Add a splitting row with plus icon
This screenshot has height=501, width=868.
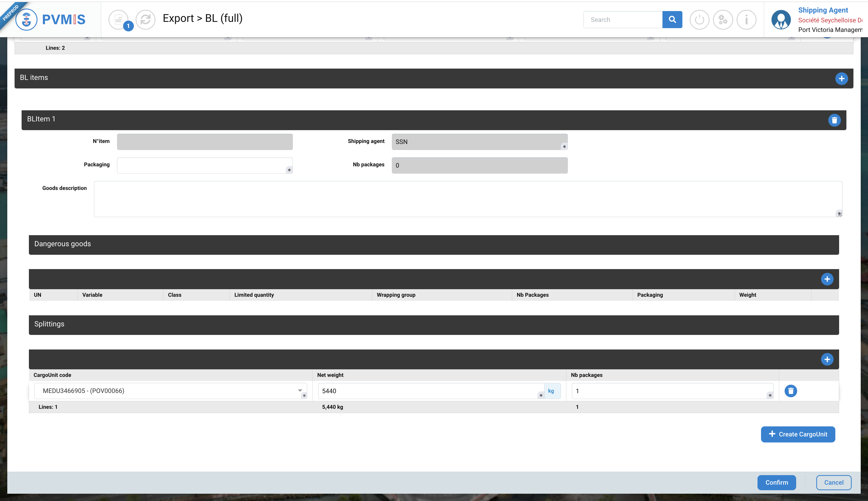(x=827, y=359)
